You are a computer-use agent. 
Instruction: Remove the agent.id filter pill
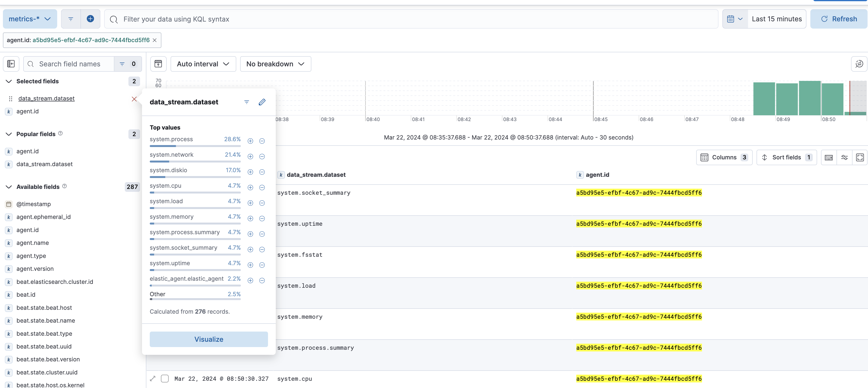click(x=155, y=40)
